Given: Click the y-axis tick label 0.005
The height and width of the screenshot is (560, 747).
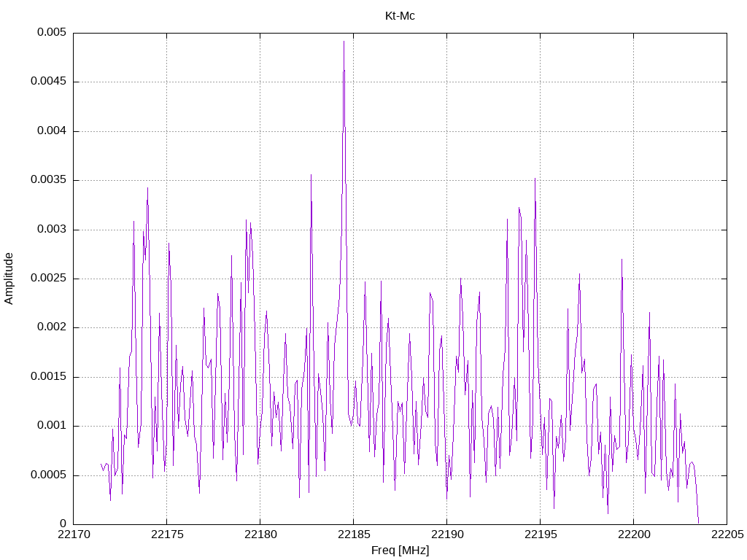Looking at the screenshot, I should coord(52,32).
